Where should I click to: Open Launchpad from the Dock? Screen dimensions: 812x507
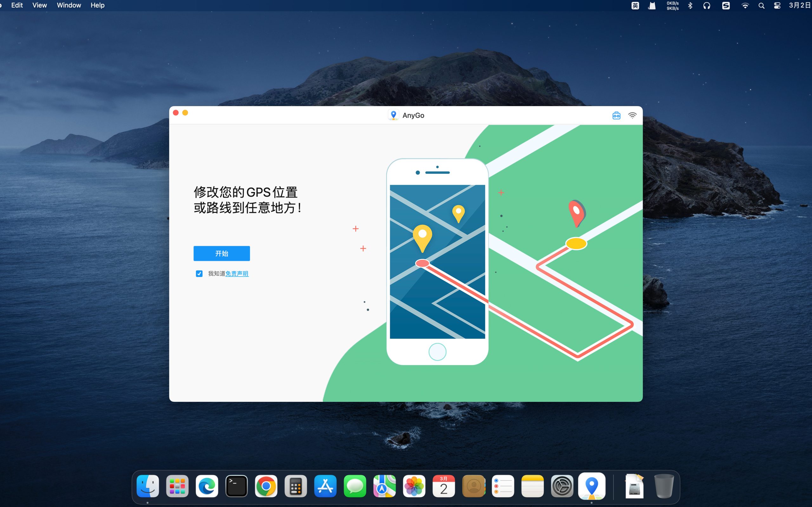click(x=177, y=485)
